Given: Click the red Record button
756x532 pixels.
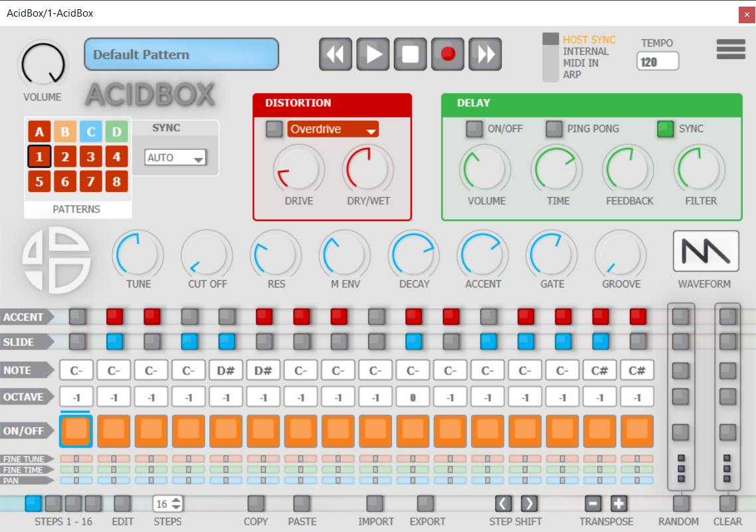Looking at the screenshot, I should click(448, 54).
